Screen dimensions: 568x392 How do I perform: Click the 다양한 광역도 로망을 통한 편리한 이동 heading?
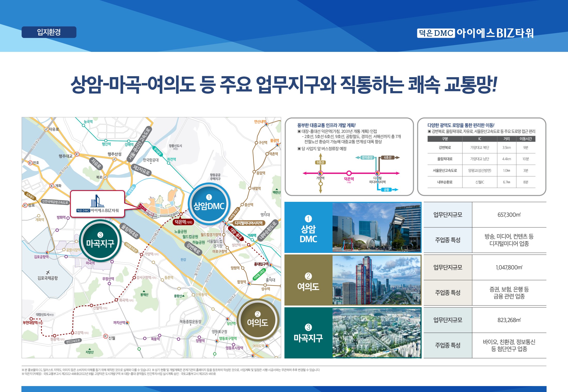coord(461,125)
